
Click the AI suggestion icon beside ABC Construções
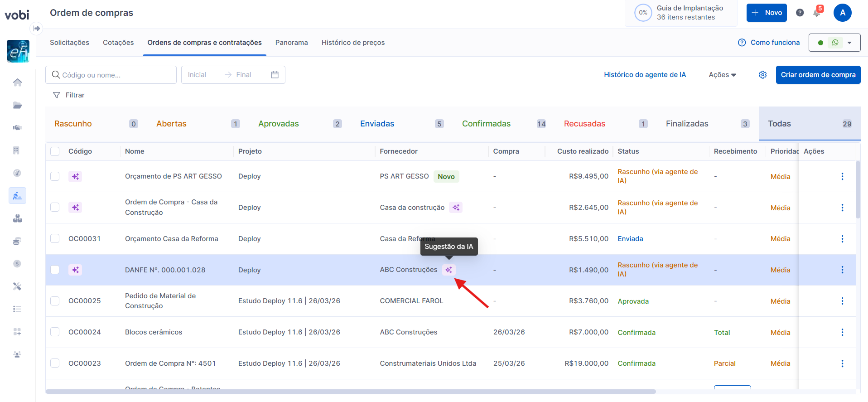point(448,270)
